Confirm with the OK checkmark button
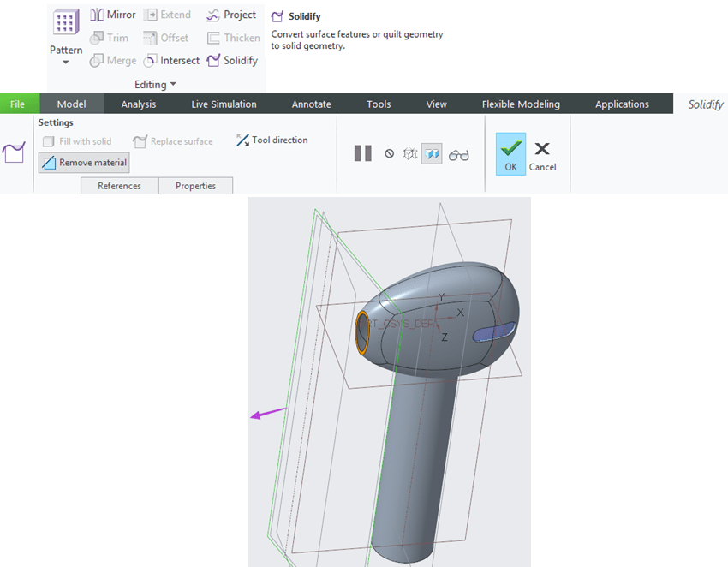728x567 pixels. [x=510, y=154]
